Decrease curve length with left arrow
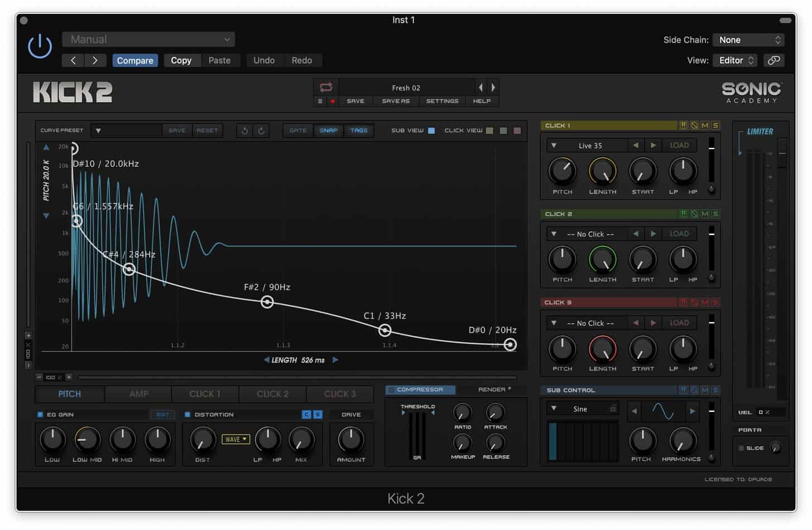The height and width of the screenshot is (530, 812). (x=266, y=360)
